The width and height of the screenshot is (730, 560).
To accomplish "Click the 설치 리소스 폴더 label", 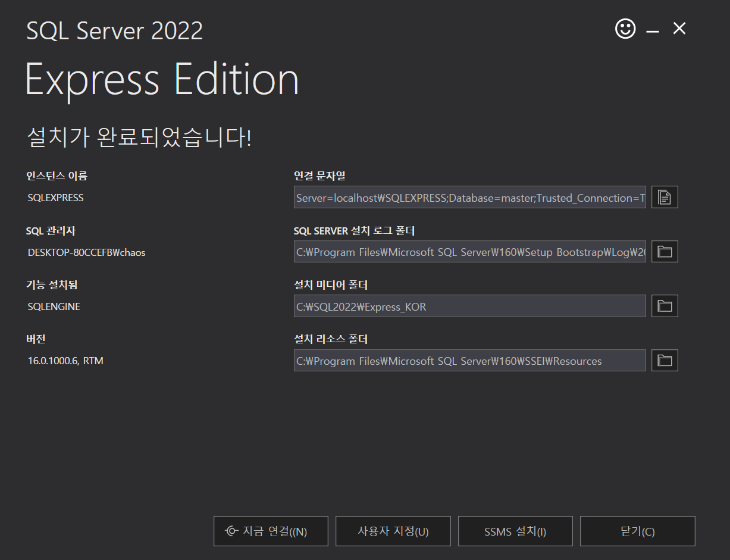I will click(331, 339).
